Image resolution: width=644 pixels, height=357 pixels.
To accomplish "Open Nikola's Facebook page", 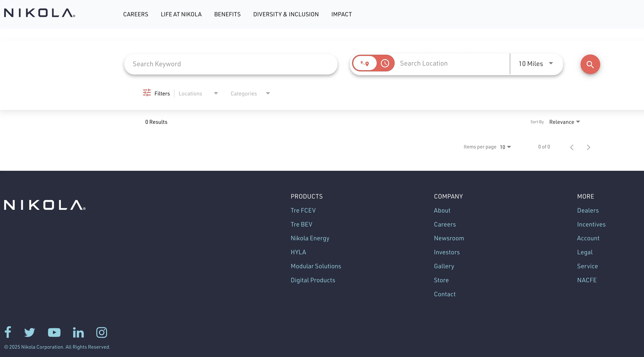I will coord(8,332).
